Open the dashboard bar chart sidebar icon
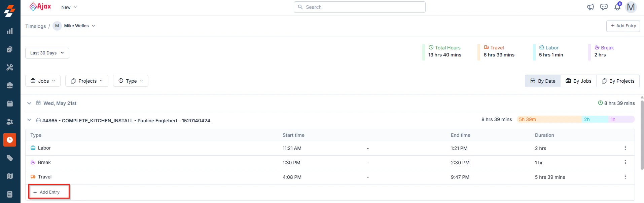This screenshot has height=203, width=644. (10, 31)
